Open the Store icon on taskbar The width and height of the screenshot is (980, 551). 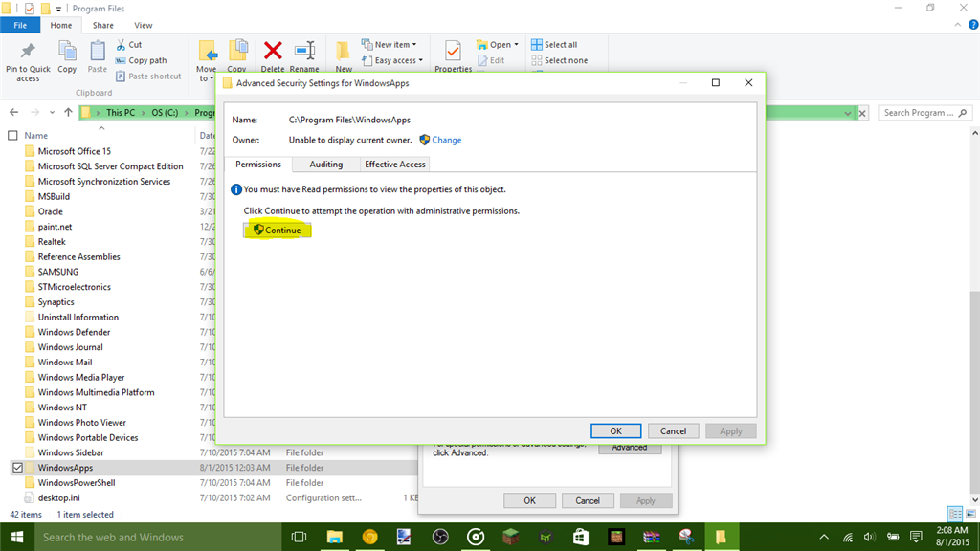581,538
